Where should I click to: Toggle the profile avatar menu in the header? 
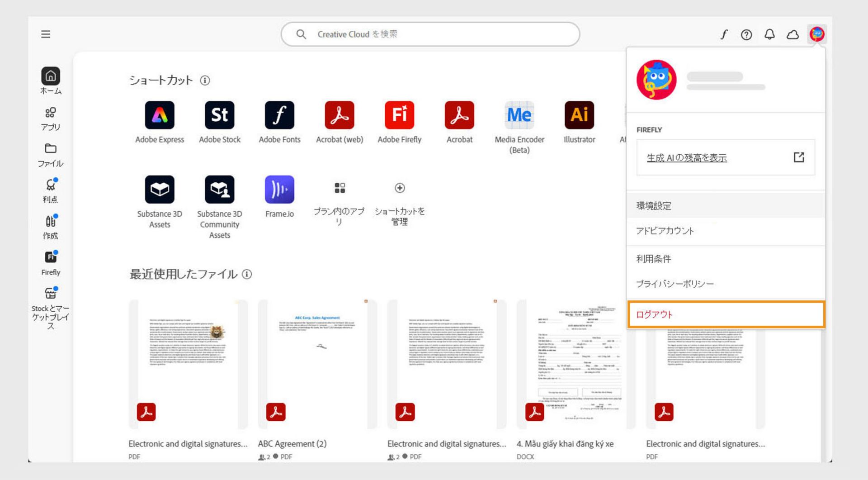point(817,34)
